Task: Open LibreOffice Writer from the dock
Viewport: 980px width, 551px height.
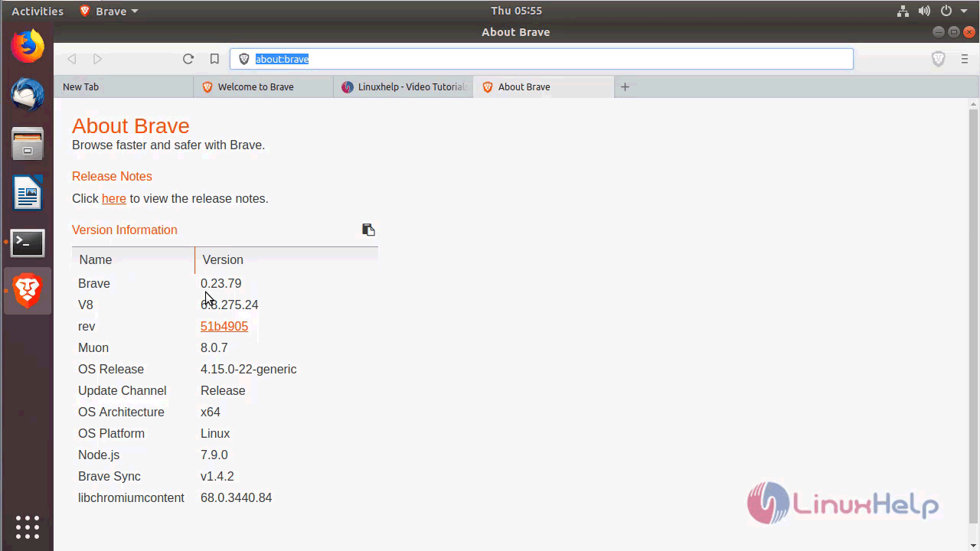Action: [x=28, y=193]
